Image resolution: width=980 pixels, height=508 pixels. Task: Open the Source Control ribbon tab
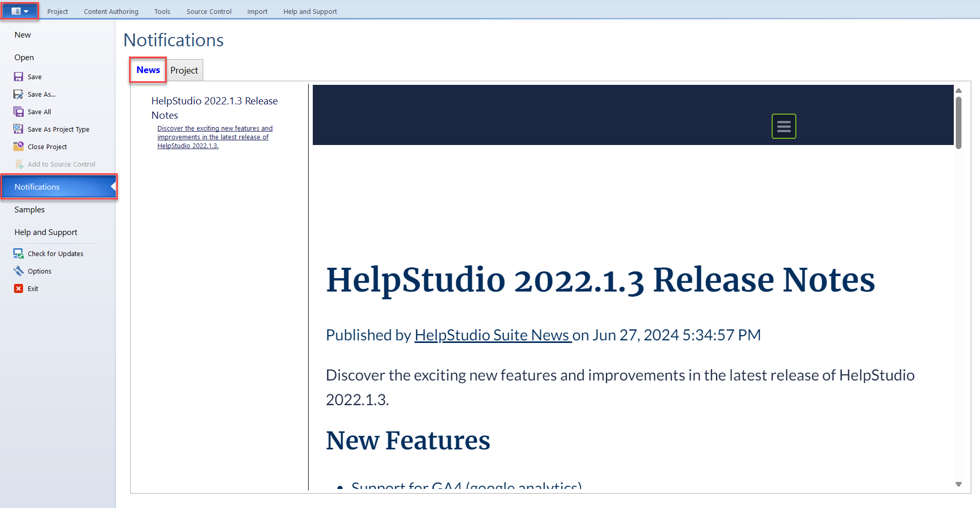click(x=209, y=11)
